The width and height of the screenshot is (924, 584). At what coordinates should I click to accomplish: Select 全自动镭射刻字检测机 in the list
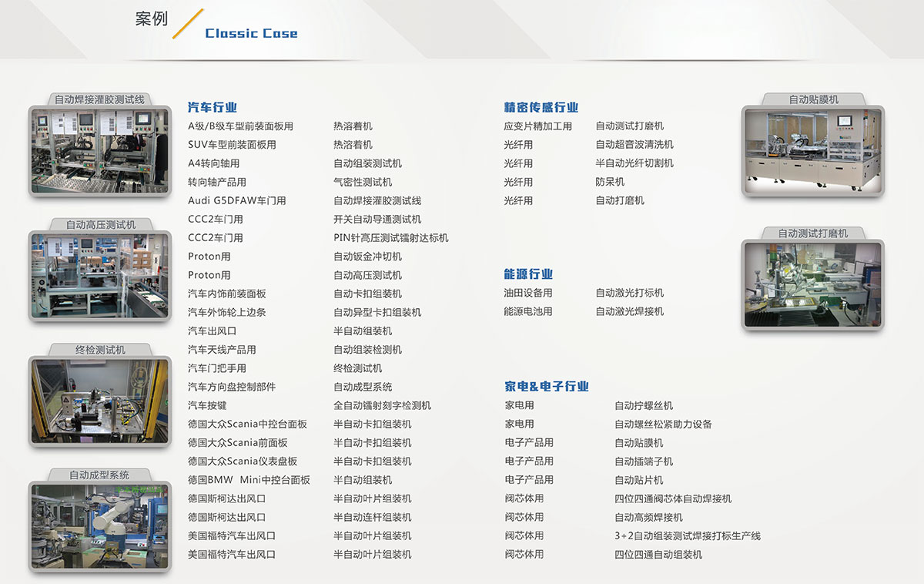click(382, 406)
